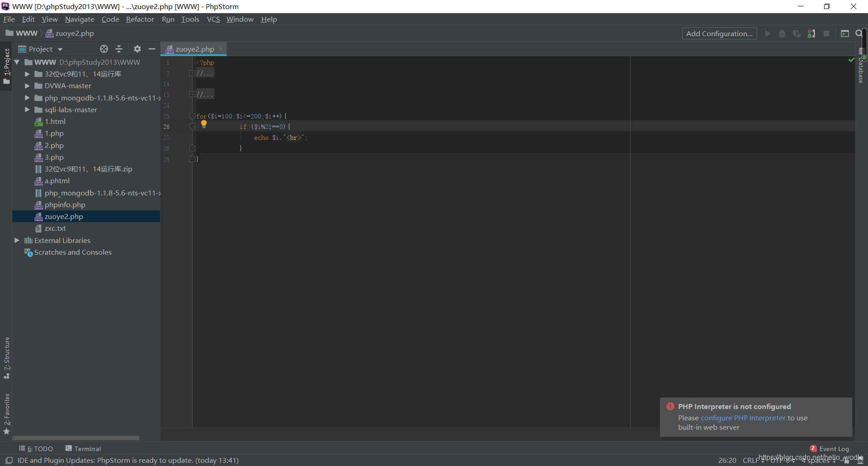Click cursor position 26:20 in status bar
This screenshot has width=868, height=466.
click(727, 461)
